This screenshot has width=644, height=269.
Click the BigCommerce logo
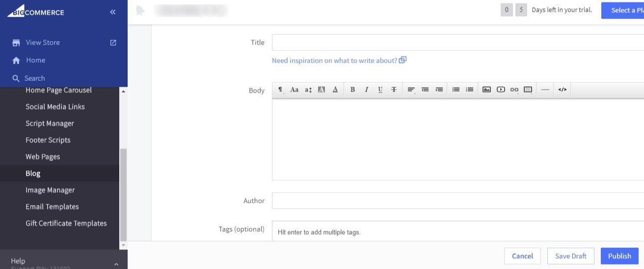pos(36,11)
